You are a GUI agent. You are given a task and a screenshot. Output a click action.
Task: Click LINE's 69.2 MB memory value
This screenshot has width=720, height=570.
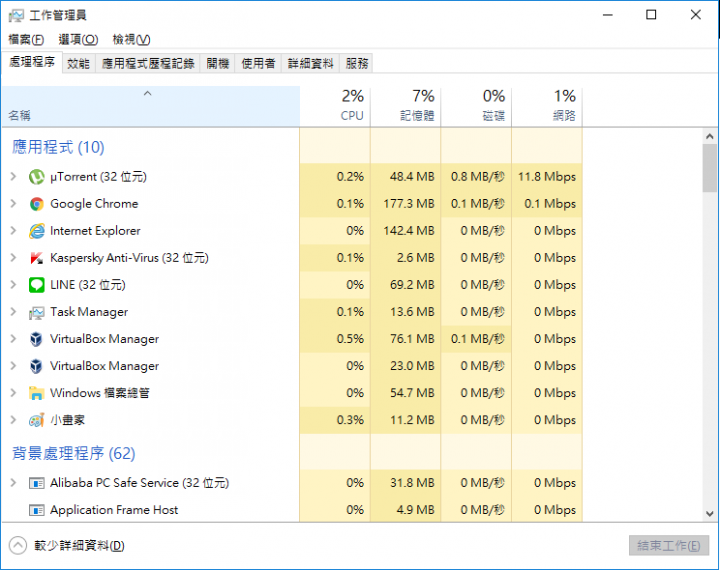point(412,285)
